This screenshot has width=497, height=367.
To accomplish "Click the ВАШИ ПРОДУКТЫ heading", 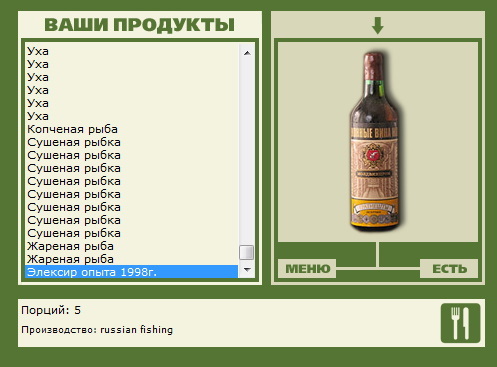I will click(140, 25).
